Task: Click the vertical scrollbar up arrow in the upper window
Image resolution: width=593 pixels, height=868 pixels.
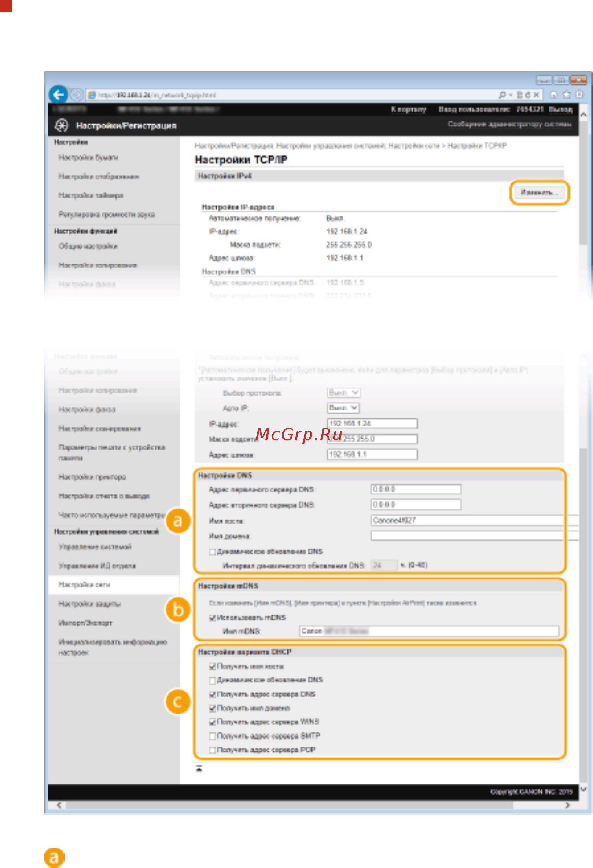Action: click(583, 114)
